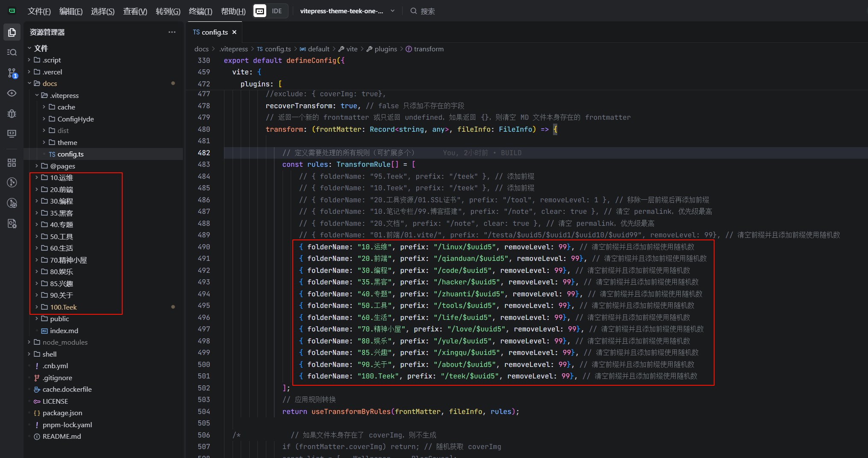This screenshot has height=458, width=868.
Task: Open the 查看(V) menu
Action: tap(135, 11)
